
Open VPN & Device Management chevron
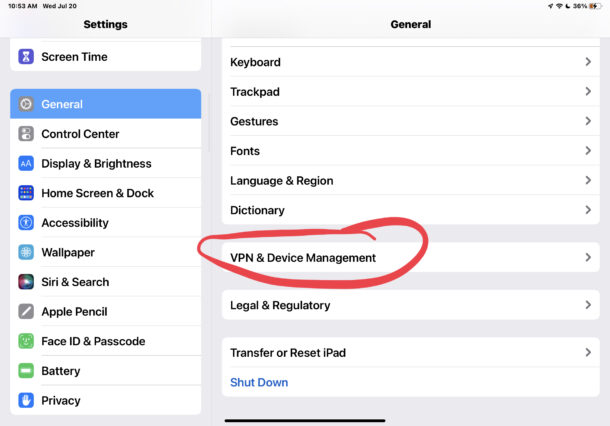pos(588,257)
